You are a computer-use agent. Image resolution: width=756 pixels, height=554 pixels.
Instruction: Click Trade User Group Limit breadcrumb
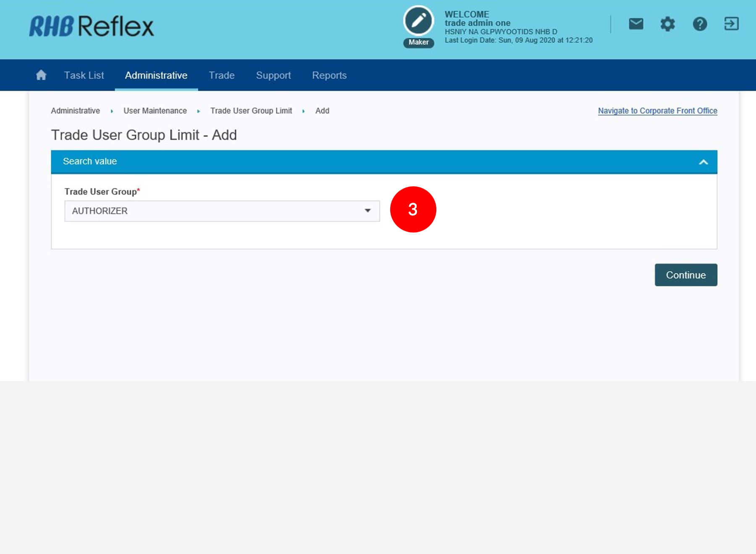251,111
